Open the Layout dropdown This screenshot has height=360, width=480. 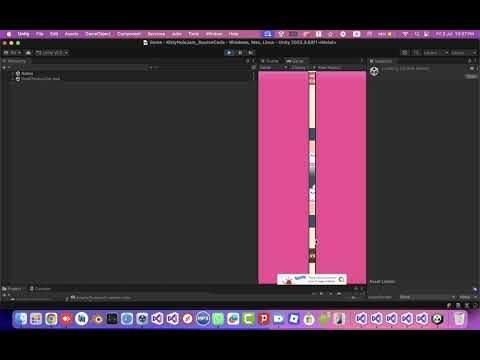pyautogui.click(x=463, y=53)
